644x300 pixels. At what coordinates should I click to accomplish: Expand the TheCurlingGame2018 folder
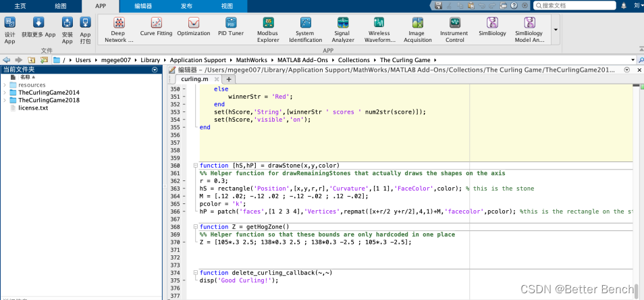(5, 100)
